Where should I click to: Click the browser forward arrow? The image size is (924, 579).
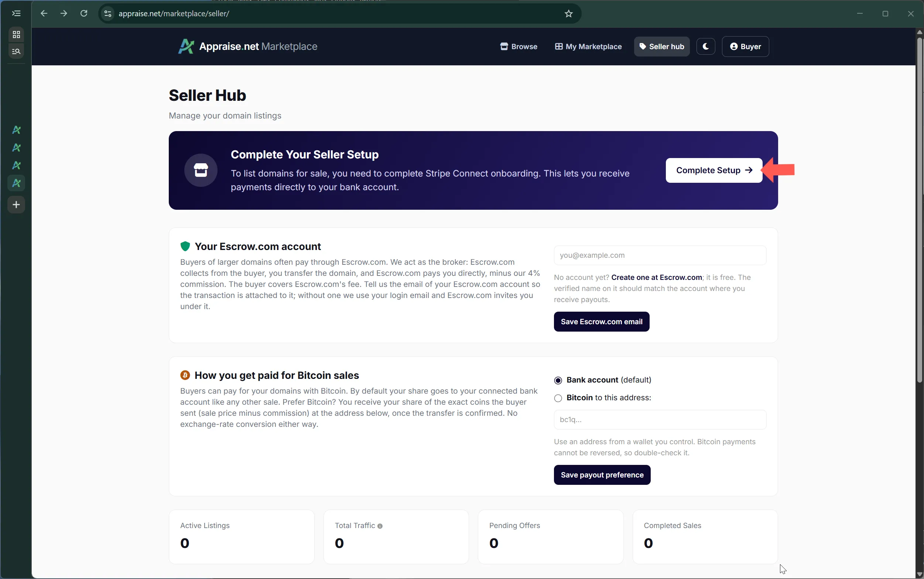pyautogui.click(x=64, y=13)
